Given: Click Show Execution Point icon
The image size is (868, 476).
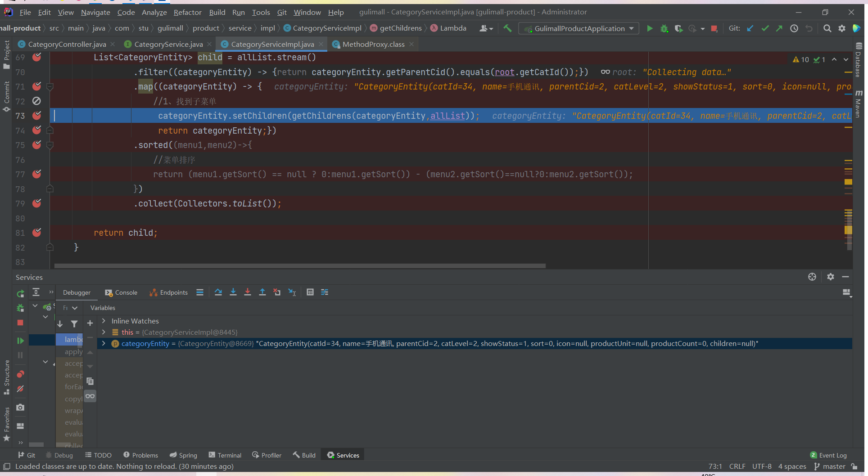Looking at the screenshot, I should tap(200, 292).
